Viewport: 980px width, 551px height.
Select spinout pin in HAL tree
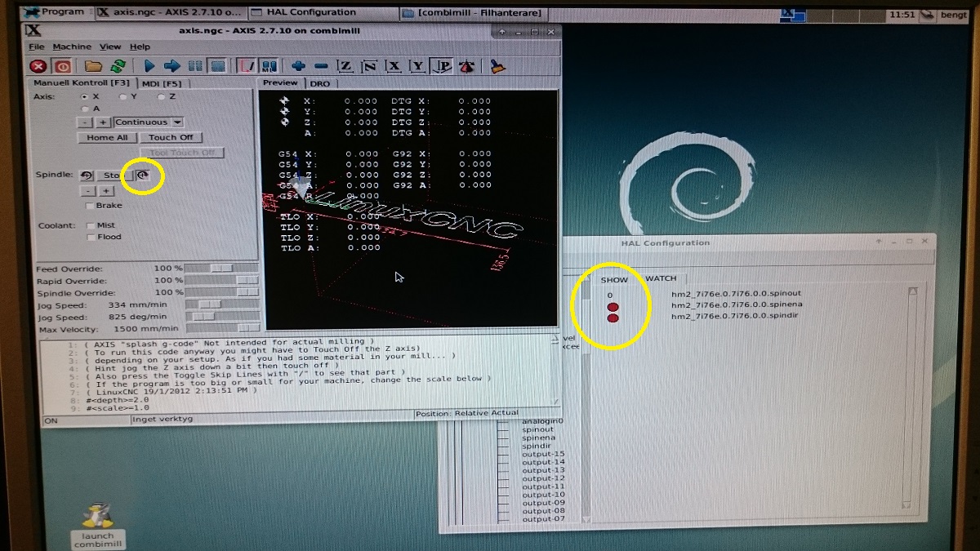point(537,429)
